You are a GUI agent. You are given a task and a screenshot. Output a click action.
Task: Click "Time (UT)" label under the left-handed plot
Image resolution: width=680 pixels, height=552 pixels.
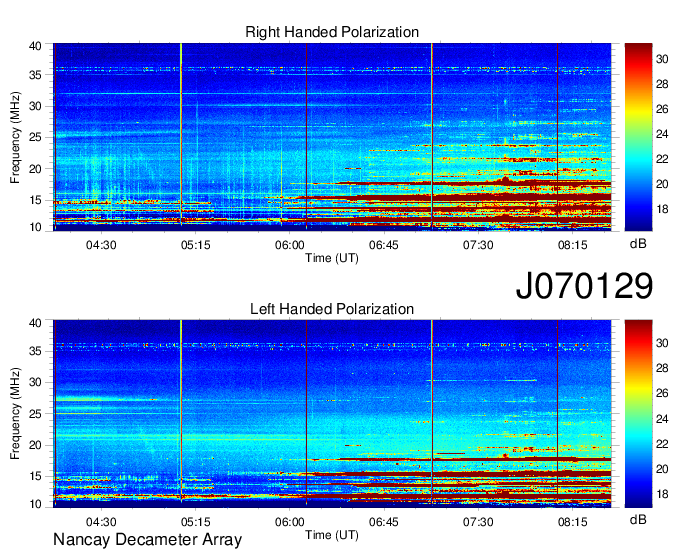tap(332, 535)
